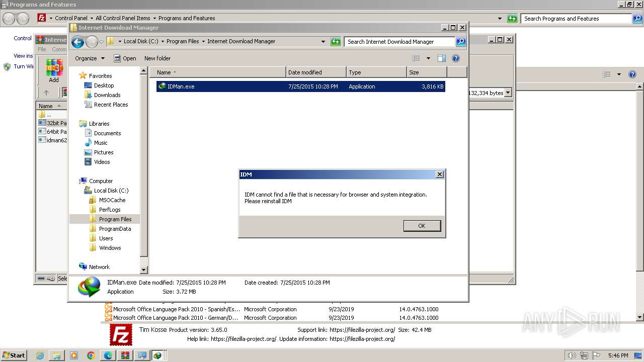Open Windows folder in tree
644x362 pixels.
point(110,248)
